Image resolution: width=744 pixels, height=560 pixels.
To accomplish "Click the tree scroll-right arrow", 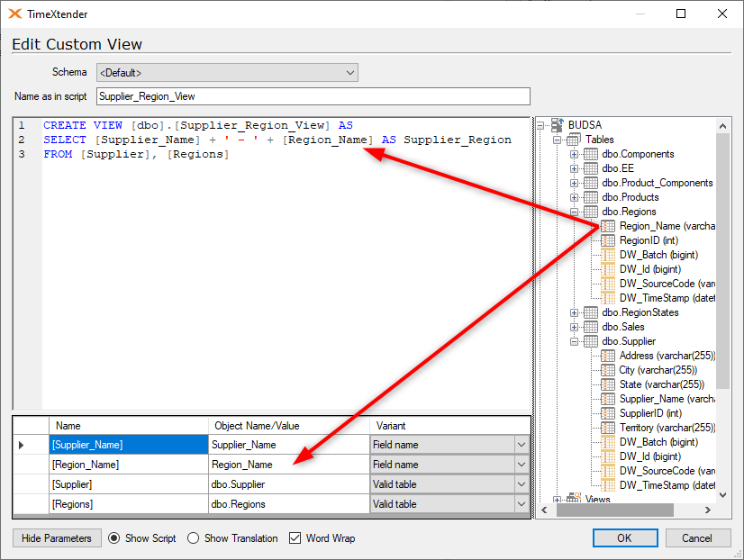I will (x=707, y=510).
